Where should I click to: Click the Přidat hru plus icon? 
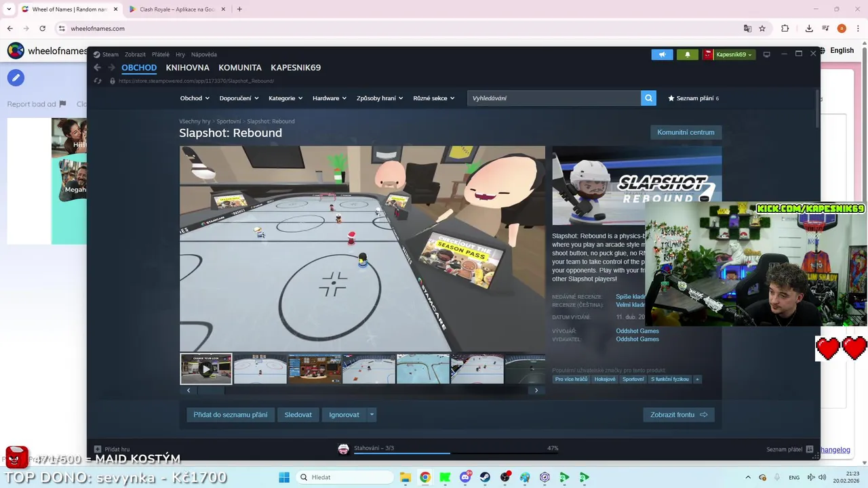point(98,449)
